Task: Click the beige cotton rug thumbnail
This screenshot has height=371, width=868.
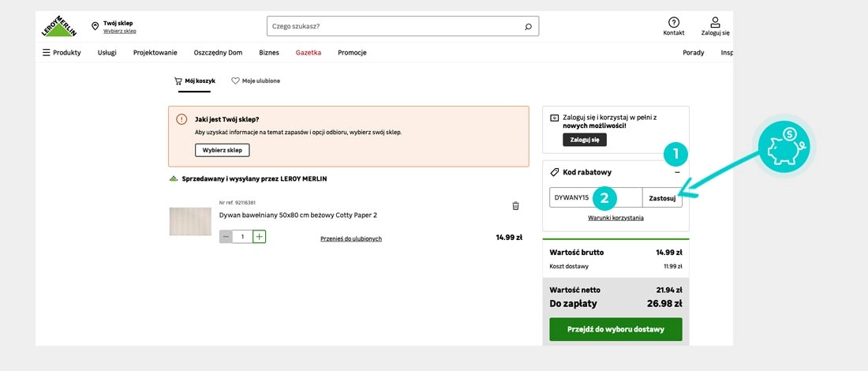Action: [x=190, y=222]
